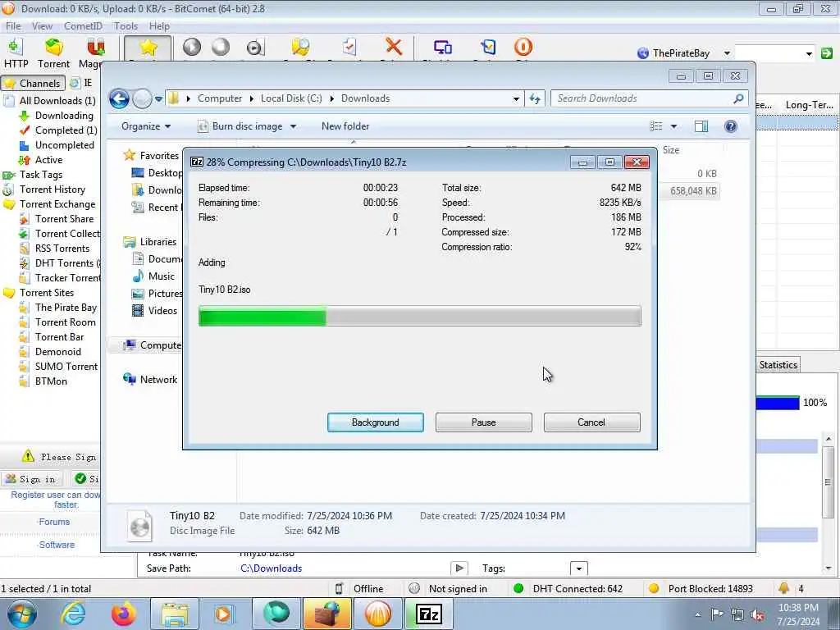Viewport: 840px width, 630px height.
Task: Pause the 7-Zip compression
Action: pos(483,422)
